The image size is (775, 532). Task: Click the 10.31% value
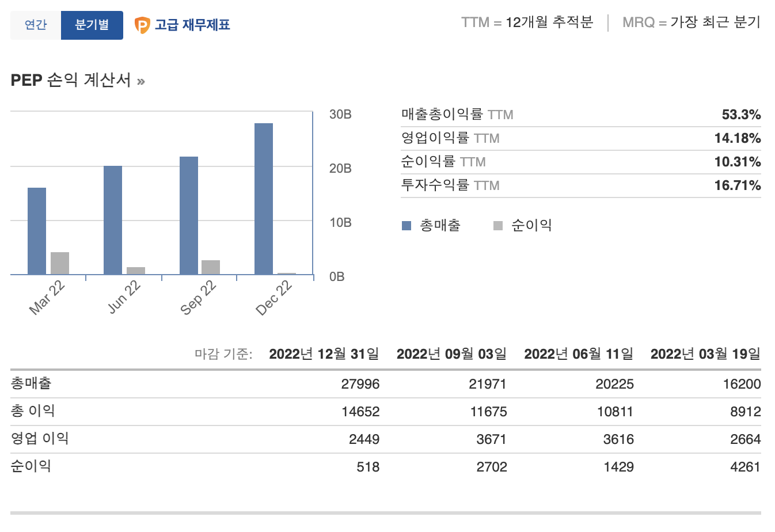click(x=738, y=162)
